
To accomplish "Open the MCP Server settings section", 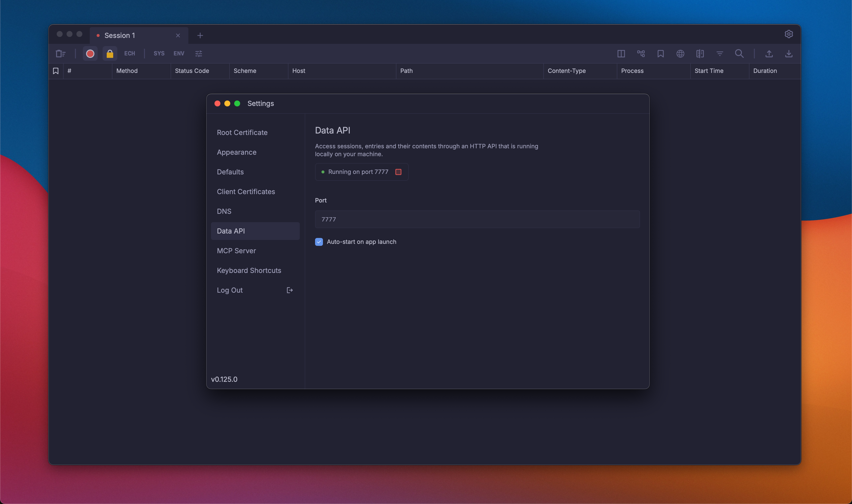I will click(236, 250).
